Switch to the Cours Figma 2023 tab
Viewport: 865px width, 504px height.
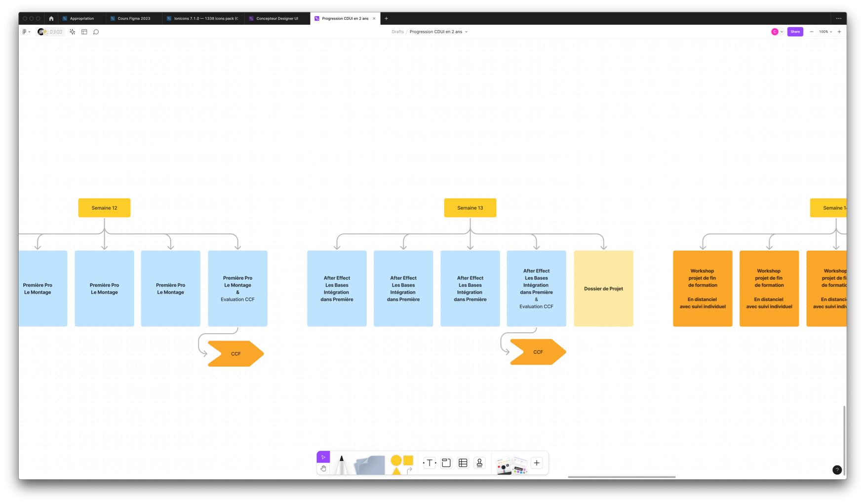click(x=134, y=18)
